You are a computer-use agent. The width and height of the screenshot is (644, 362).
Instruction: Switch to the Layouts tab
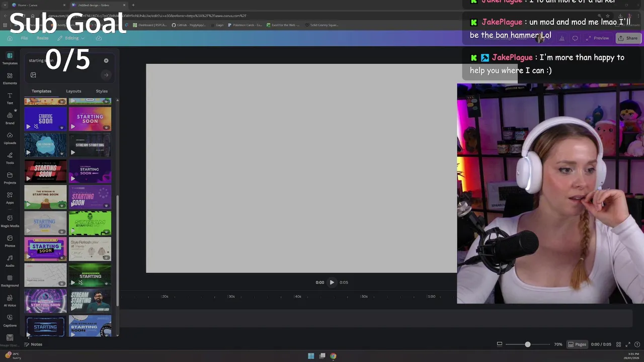click(x=73, y=91)
